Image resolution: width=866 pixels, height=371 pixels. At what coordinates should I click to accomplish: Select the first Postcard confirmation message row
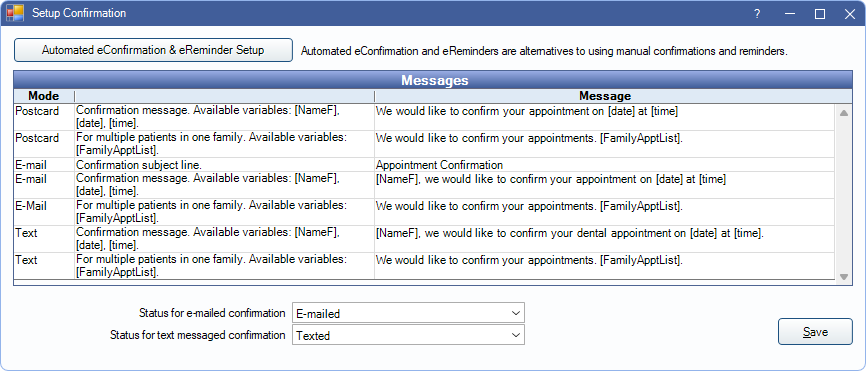click(x=424, y=117)
